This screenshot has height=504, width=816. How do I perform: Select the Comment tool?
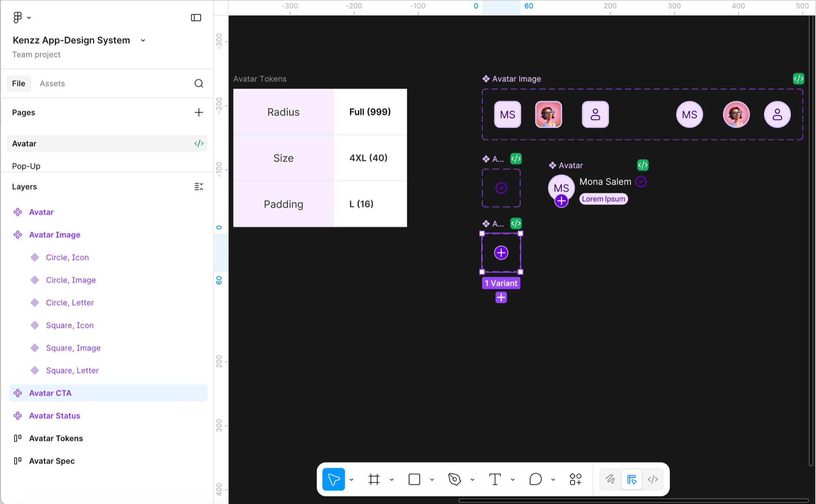coord(535,480)
